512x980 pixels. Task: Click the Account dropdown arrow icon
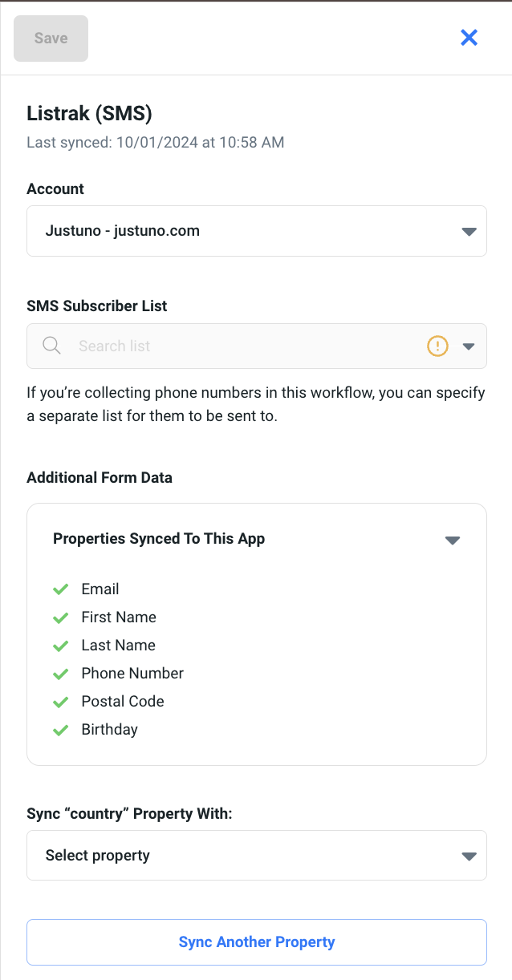(x=469, y=232)
